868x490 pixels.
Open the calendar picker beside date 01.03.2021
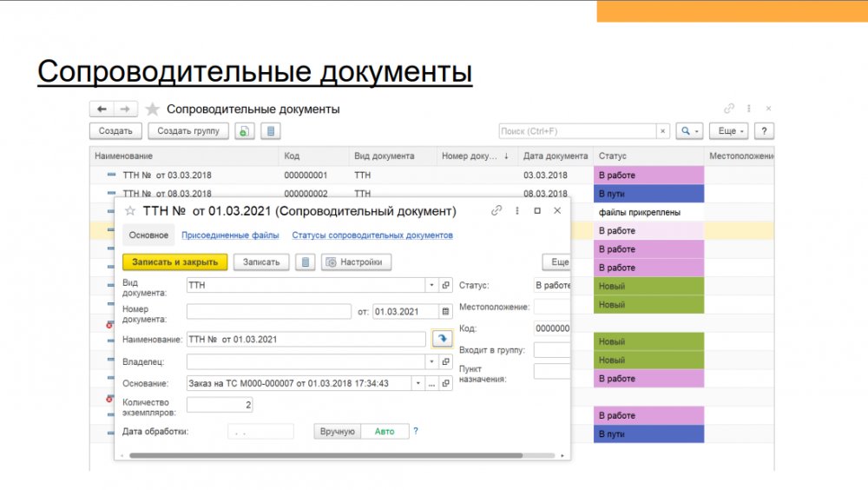click(x=446, y=312)
